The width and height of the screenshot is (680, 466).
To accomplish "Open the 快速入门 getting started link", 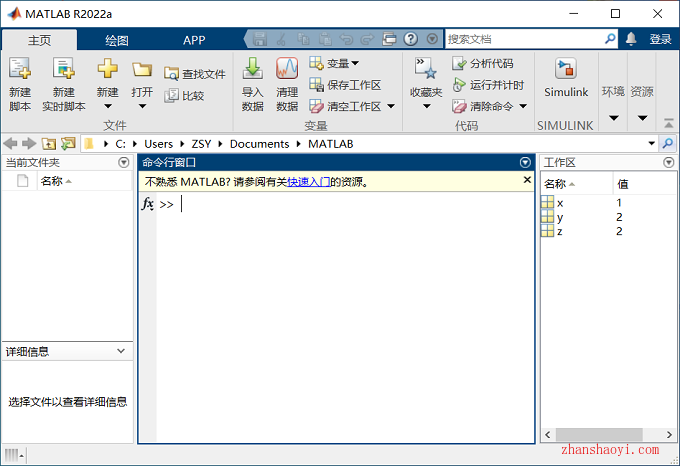I will tap(309, 182).
